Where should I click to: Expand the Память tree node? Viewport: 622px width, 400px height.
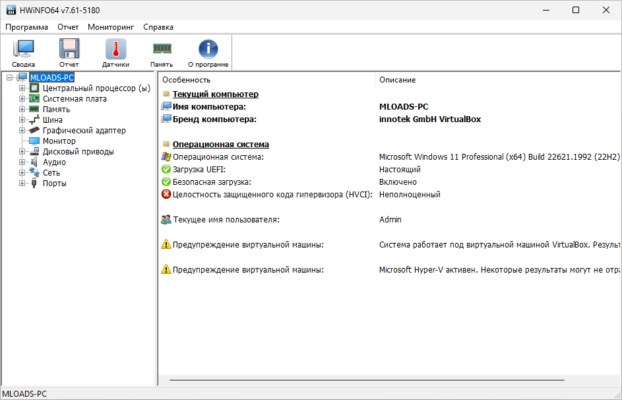point(22,109)
